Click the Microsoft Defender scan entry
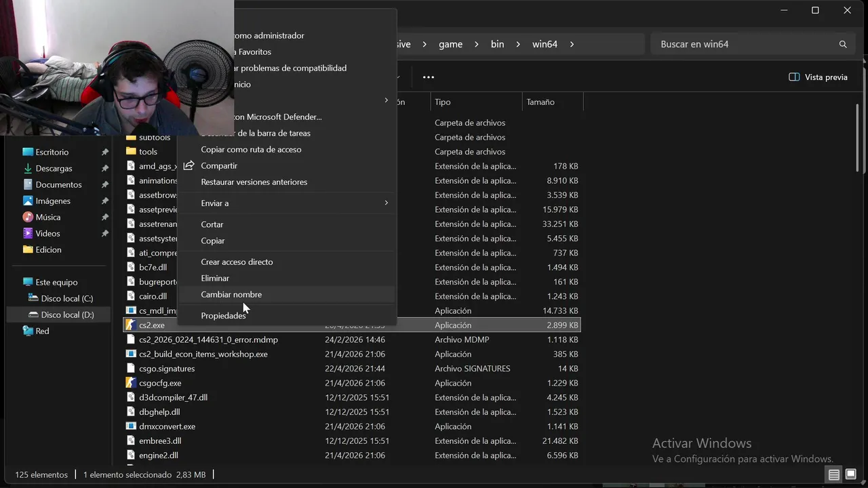The height and width of the screenshot is (488, 868). point(277,117)
